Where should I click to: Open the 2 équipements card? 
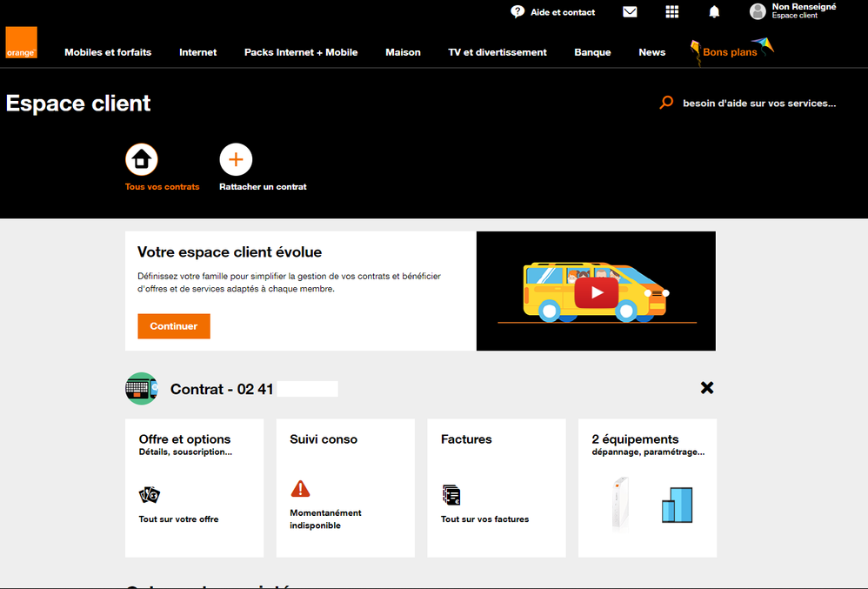pos(647,487)
